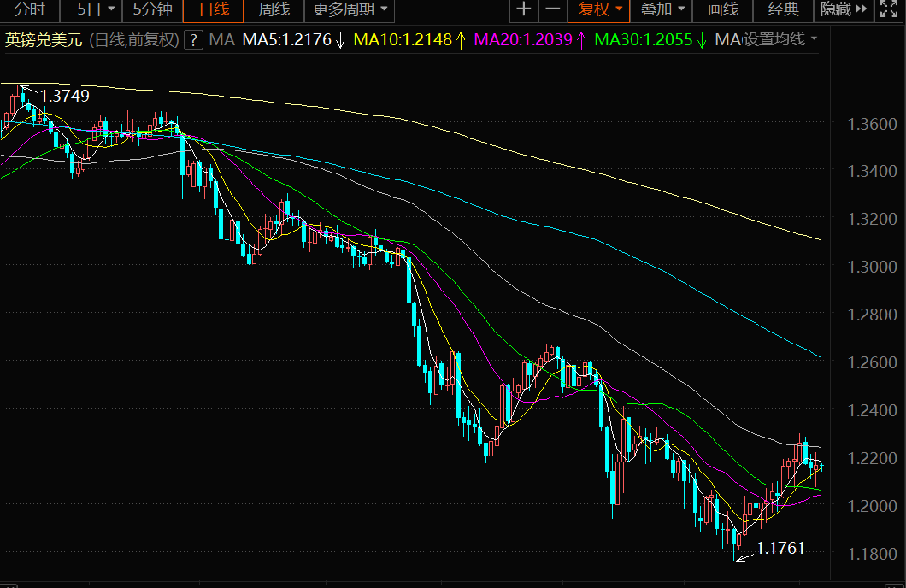Click the 1.1761 low price marker

[780, 549]
